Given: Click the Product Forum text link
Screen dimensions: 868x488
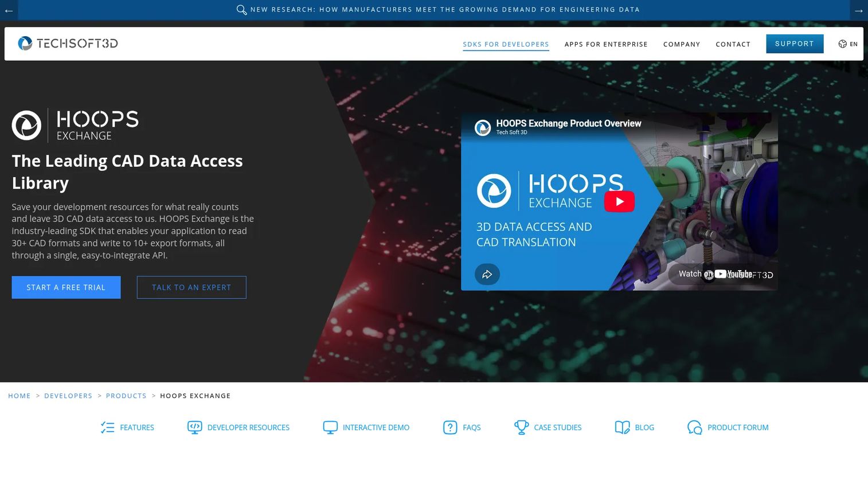Looking at the screenshot, I should (x=738, y=427).
